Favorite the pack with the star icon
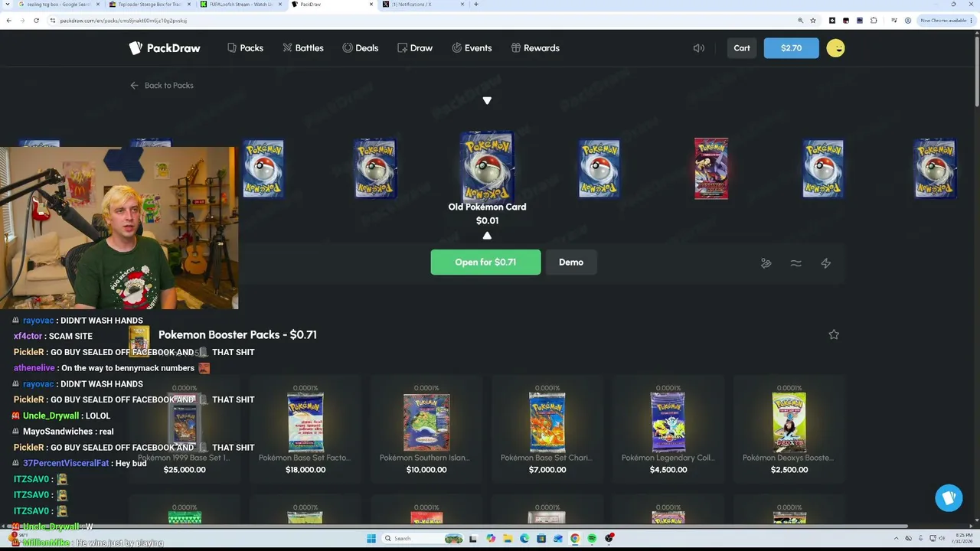Screen dimensions: 980x551 click(x=834, y=334)
